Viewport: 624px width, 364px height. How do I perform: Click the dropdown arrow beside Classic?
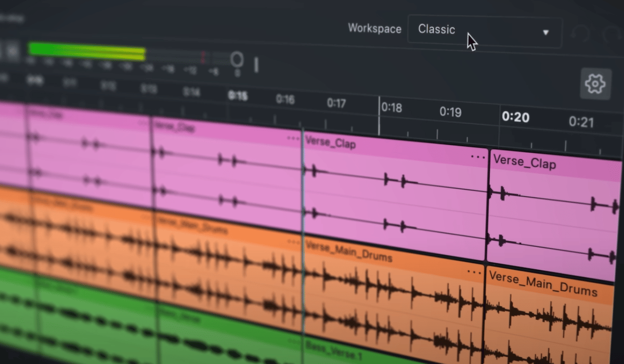click(545, 32)
